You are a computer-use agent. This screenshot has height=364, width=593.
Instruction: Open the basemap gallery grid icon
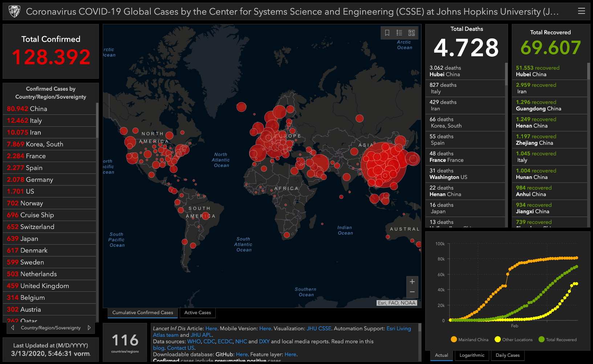pyautogui.click(x=411, y=33)
